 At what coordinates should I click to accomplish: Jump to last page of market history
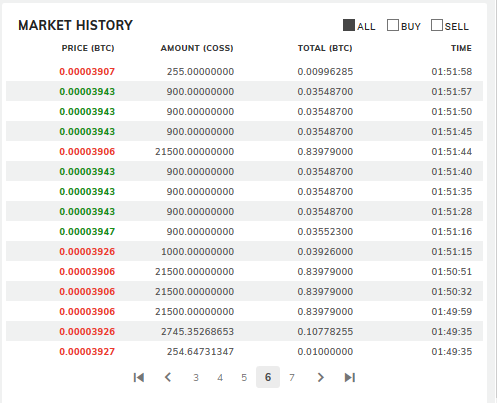pyautogui.click(x=350, y=377)
